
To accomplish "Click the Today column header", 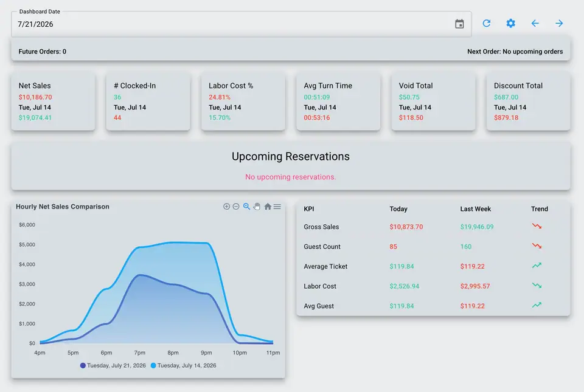I will coord(398,209).
